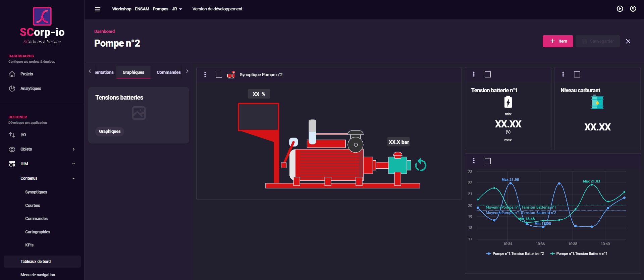Open the three-dot menu of Synoptique widget
644x280 pixels.
coord(205,75)
